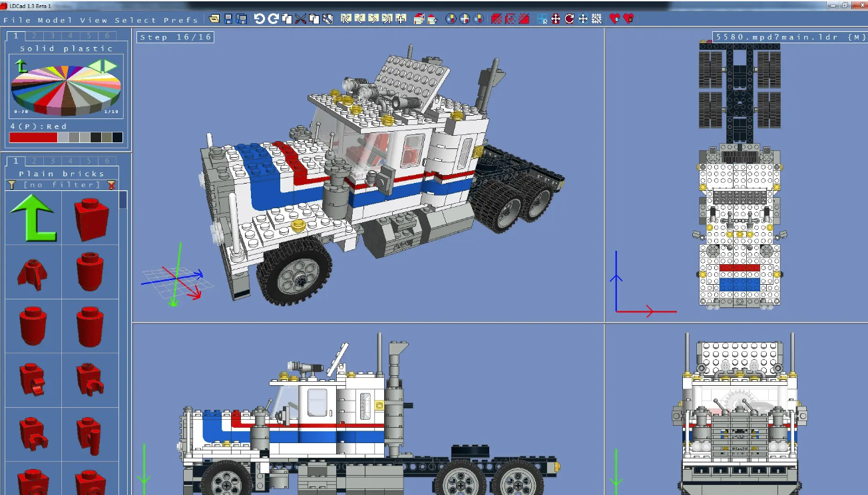The width and height of the screenshot is (868, 495).
Task: Select the four-way move arrows on red icon
Action: pos(555,19)
